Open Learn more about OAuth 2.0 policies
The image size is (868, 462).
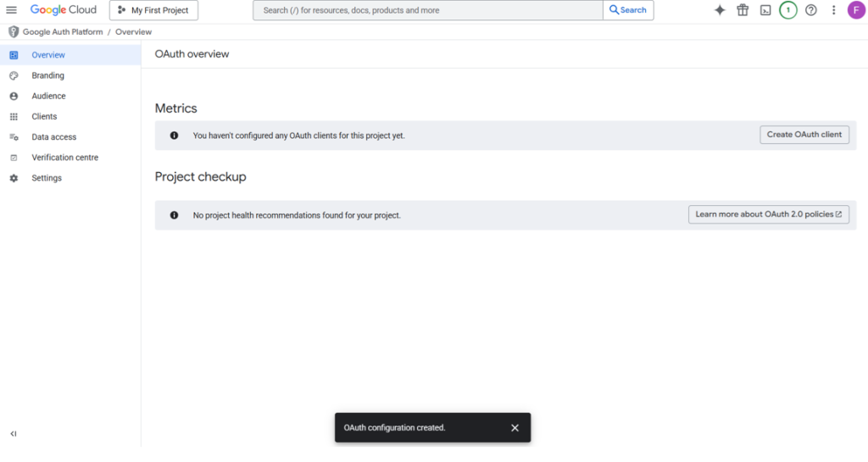(768, 214)
